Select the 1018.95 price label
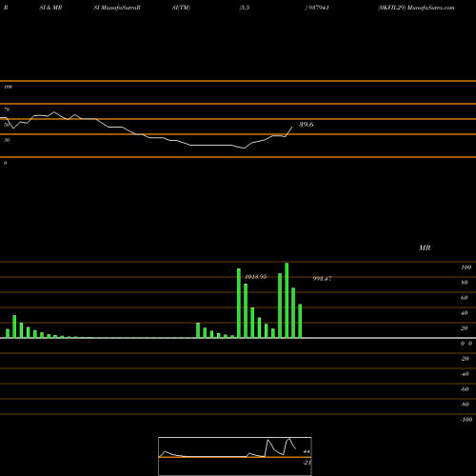This screenshot has height=476, width=476. point(256,277)
